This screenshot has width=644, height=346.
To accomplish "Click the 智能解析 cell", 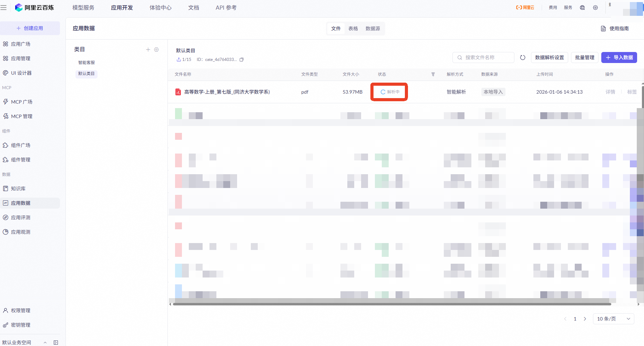I will click(456, 92).
